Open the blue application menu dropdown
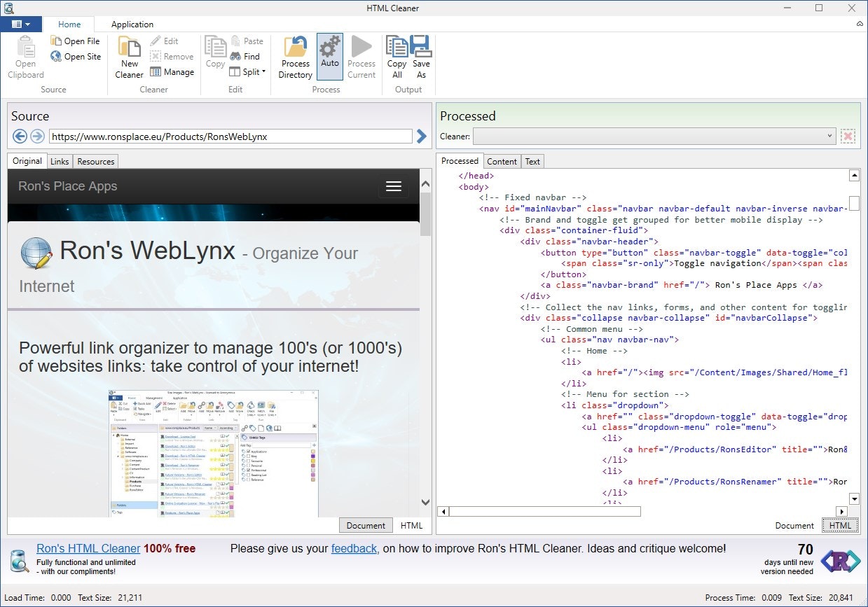The height and width of the screenshot is (607, 868). (21, 25)
